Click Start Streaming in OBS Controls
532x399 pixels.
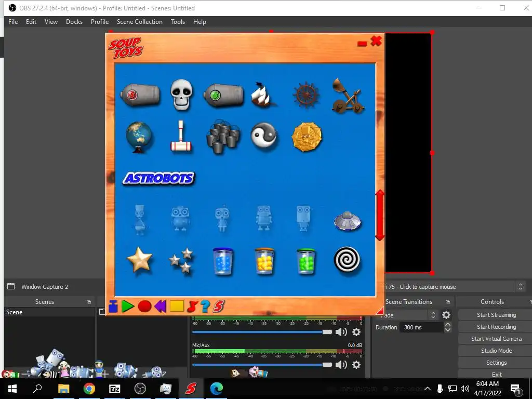[496, 315]
